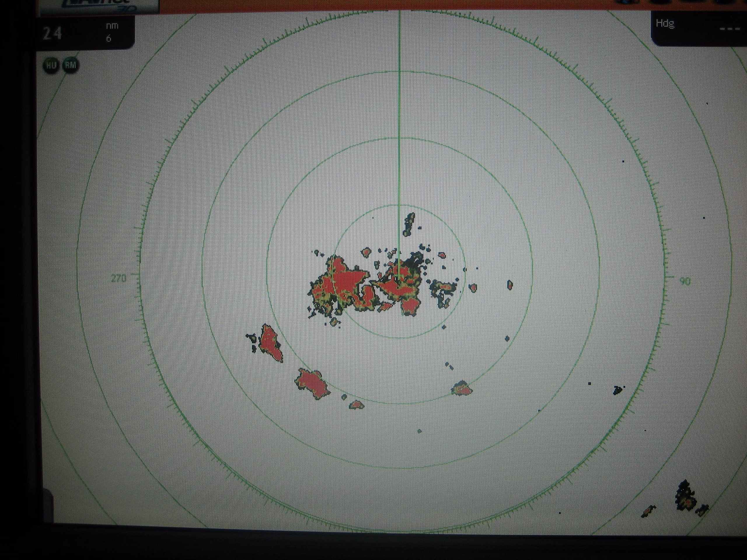Select the small isolated red echo due east
Screen dimensions: 747x560
pyautogui.click(x=510, y=285)
